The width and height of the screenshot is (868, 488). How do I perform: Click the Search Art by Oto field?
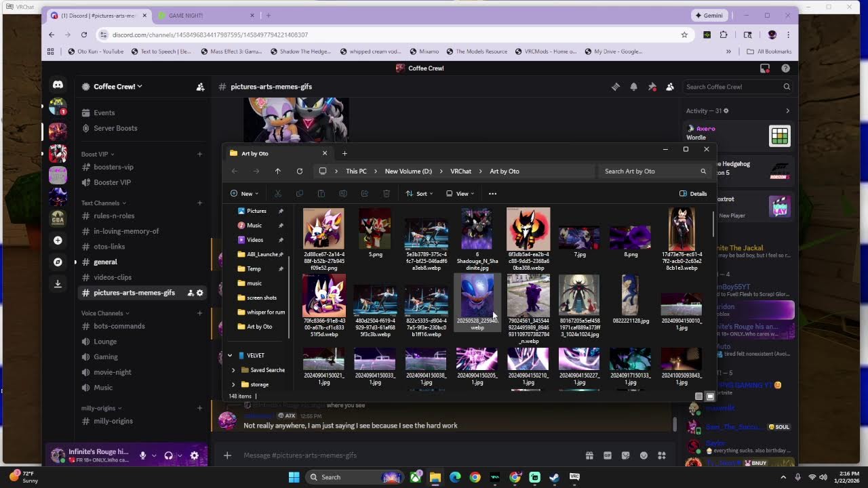[654, 171]
